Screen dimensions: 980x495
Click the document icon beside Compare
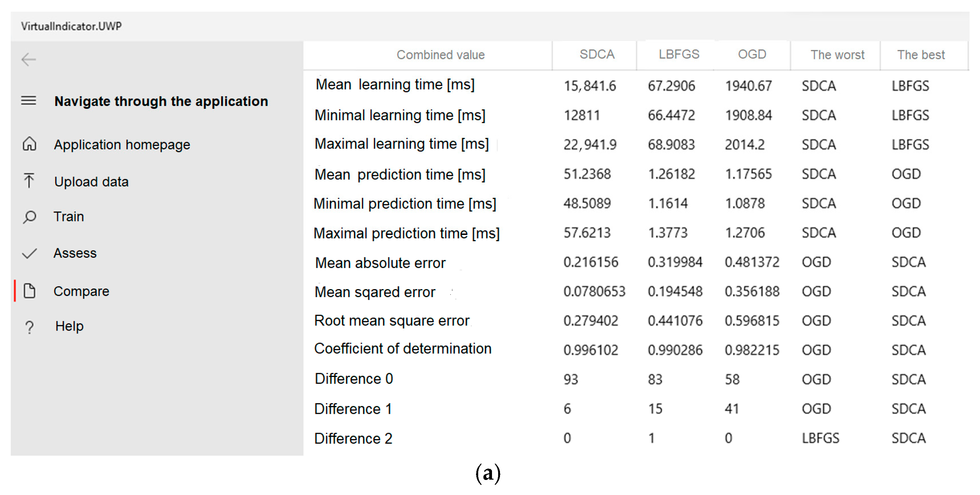click(x=29, y=291)
